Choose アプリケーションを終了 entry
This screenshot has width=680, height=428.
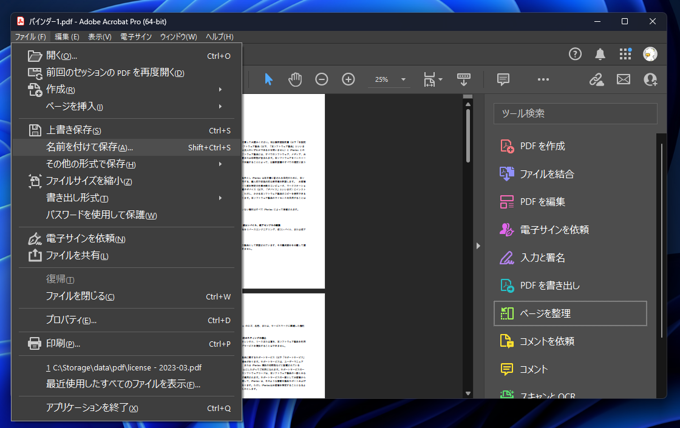(x=127, y=408)
